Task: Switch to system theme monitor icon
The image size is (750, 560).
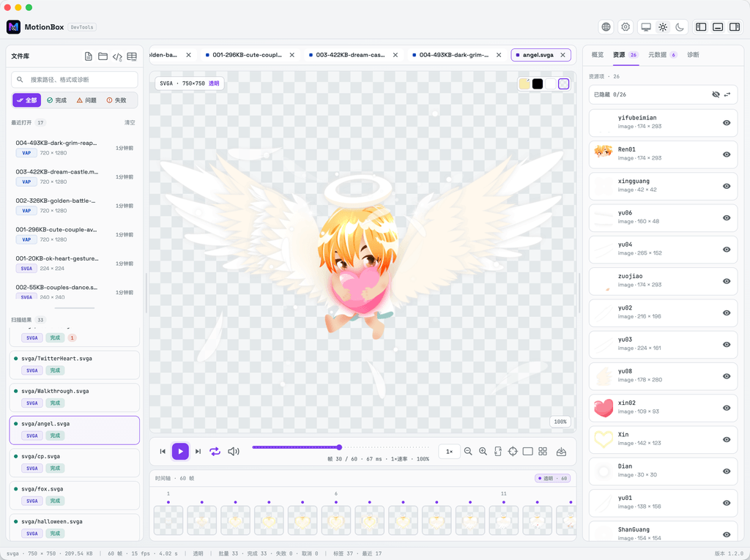Action: (646, 27)
